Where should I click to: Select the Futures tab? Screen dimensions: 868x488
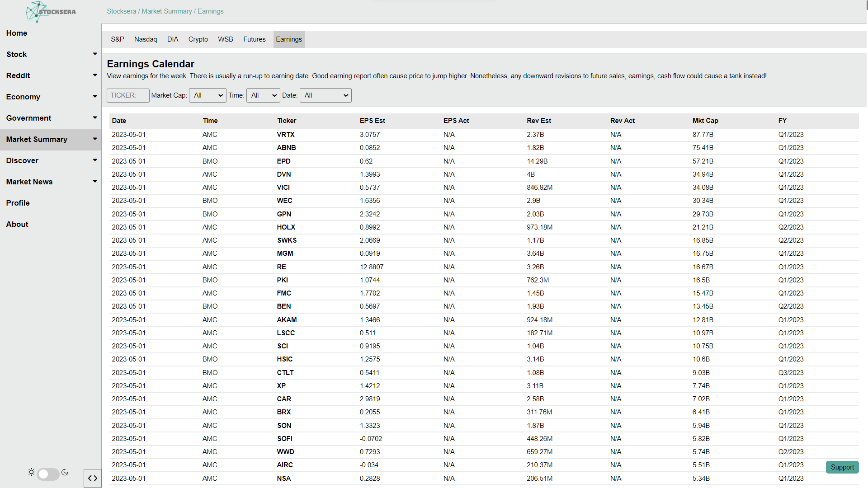pos(254,39)
